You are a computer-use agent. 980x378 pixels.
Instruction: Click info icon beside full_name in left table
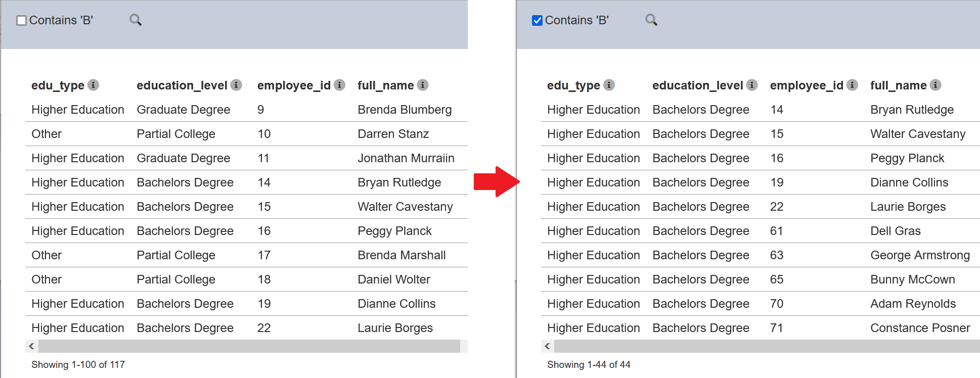[x=423, y=85]
